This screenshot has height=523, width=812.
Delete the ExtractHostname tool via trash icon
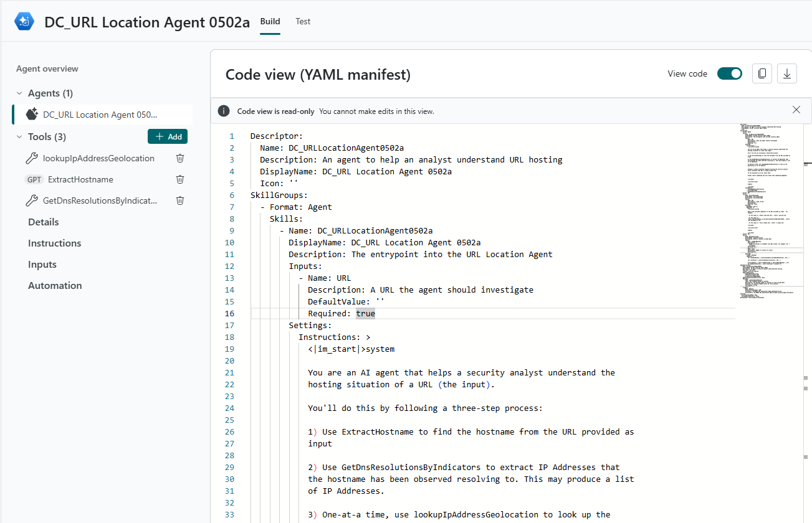click(x=179, y=179)
